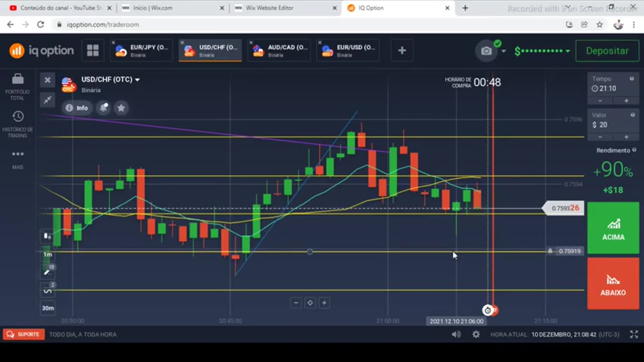Switch to the AUD/CAD asset tab
This screenshot has width=644, height=362.
tap(279, 50)
